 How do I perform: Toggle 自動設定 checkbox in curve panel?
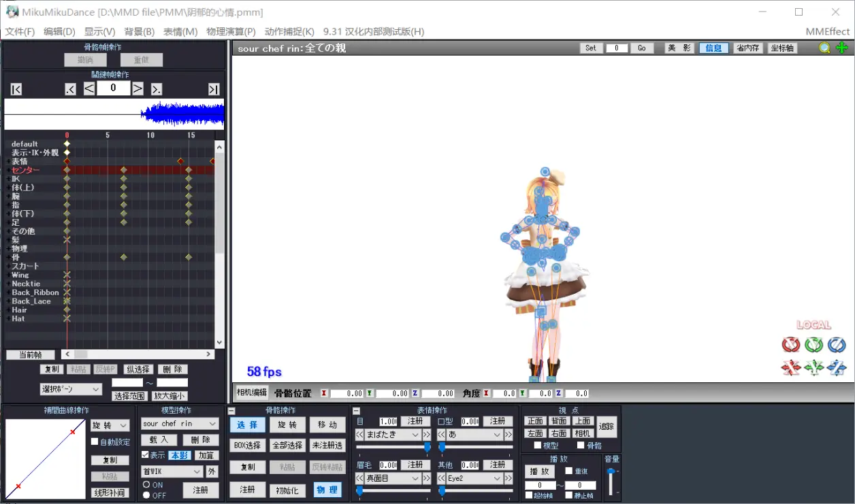[95, 441]
